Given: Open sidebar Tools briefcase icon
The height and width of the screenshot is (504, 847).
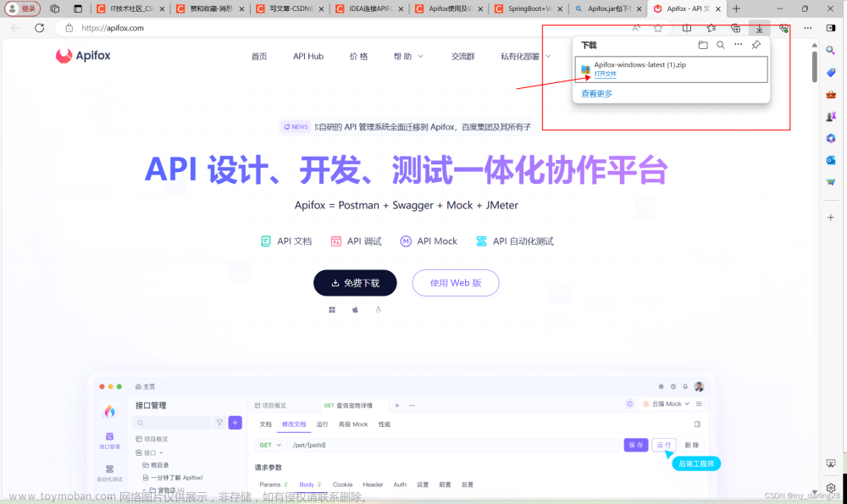Looking at the screenshot, I should point(831,95).
